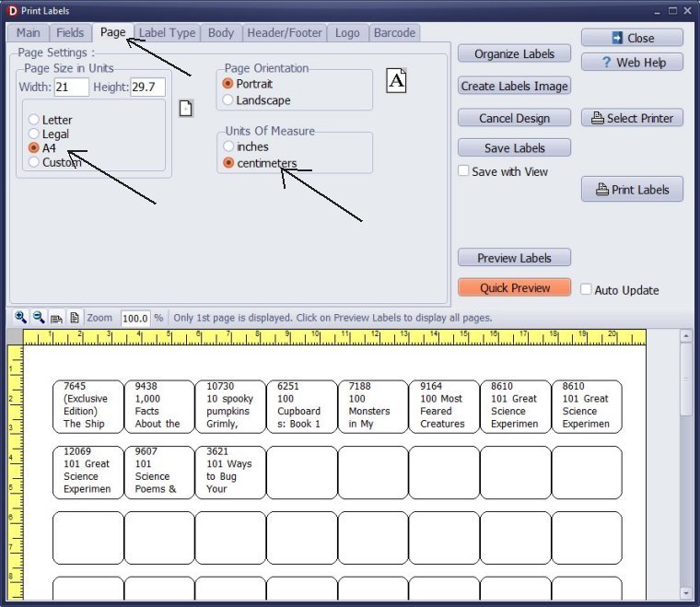Viewport: 700px width, 607px height.
Task: Click the zoom out magnifier icon
Action: (x=38, y=317)
